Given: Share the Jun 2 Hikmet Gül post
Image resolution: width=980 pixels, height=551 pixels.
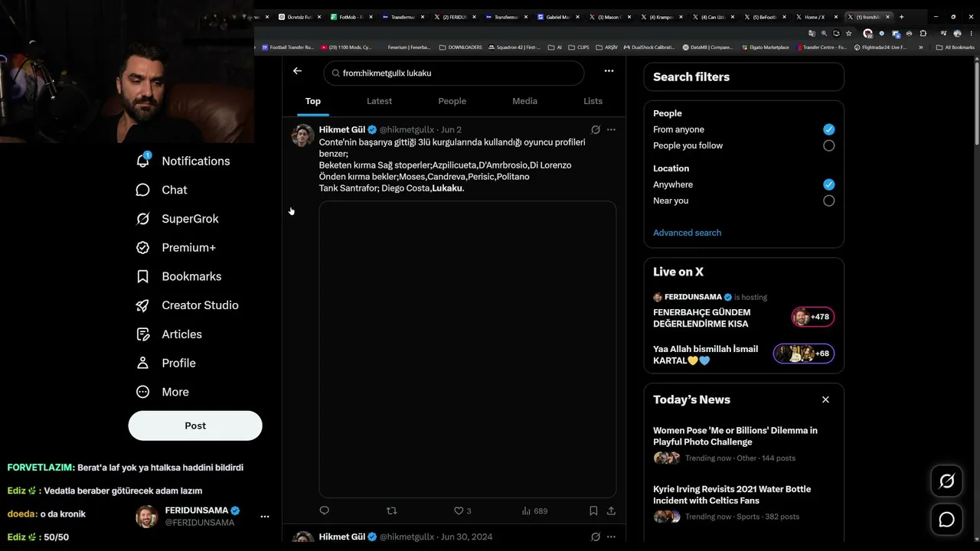Looking at the screenshot, I should [x=611, y=510].
